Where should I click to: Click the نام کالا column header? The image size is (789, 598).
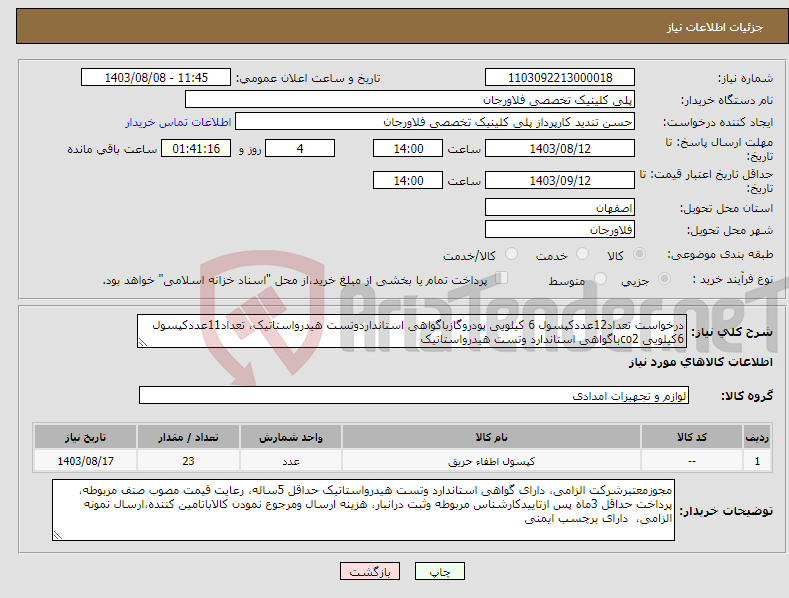[x=491, y=437]
